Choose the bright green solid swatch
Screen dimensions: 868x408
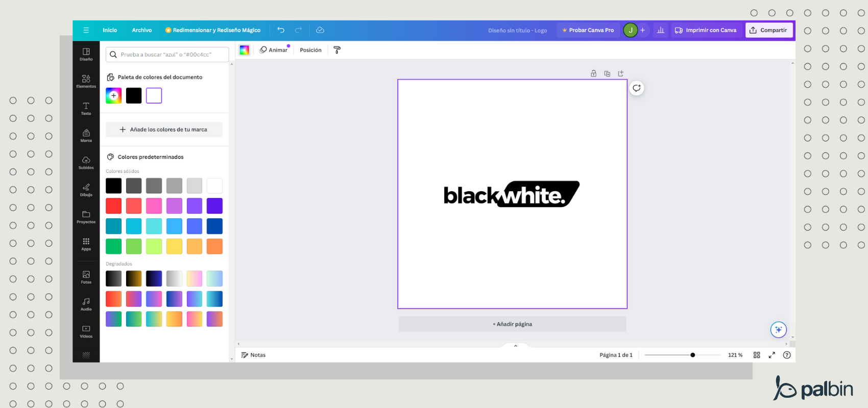click(113, 246)
